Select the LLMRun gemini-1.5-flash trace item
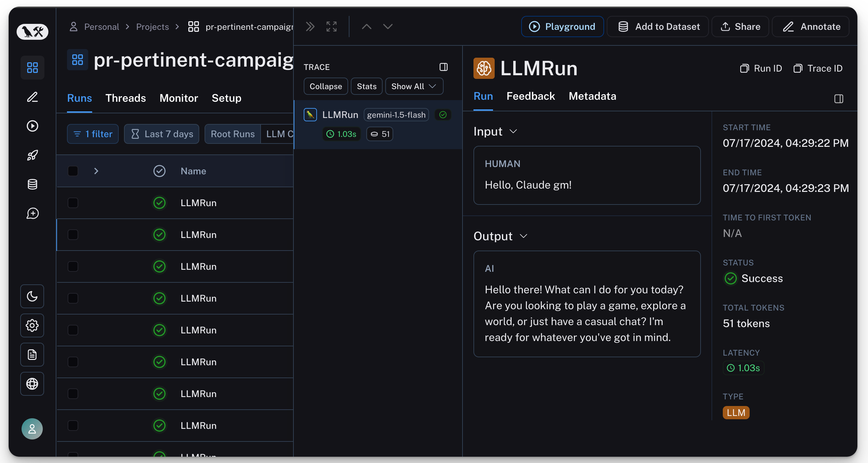 point(340,115)
